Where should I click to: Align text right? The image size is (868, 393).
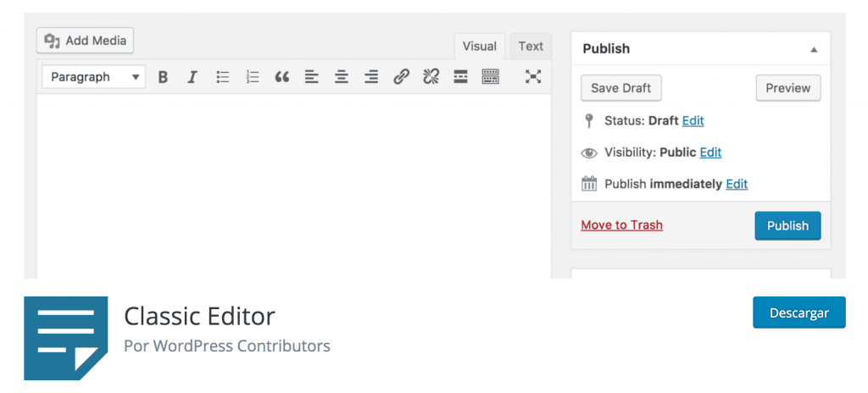click(x=371, y=77)
